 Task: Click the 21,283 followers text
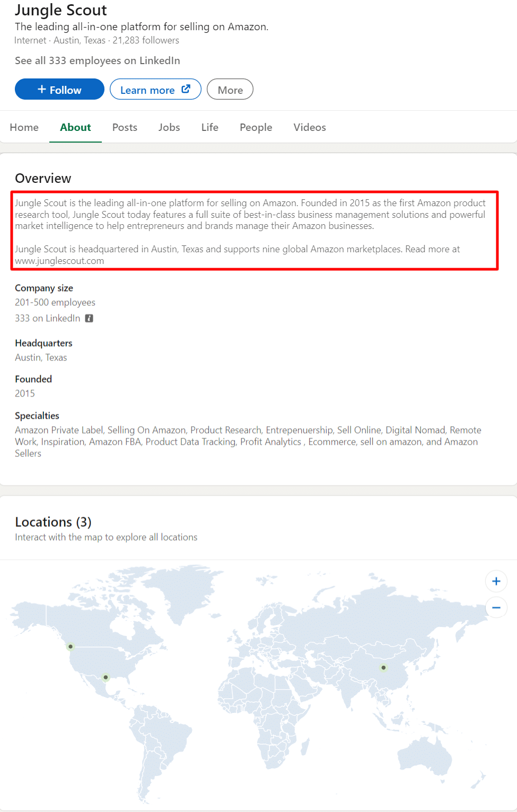tap(146, 40)
